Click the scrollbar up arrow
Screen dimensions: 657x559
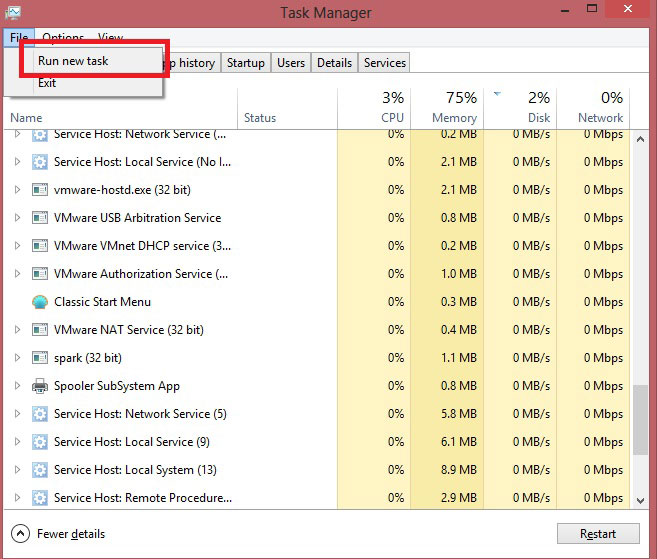(x=640, y=139)
